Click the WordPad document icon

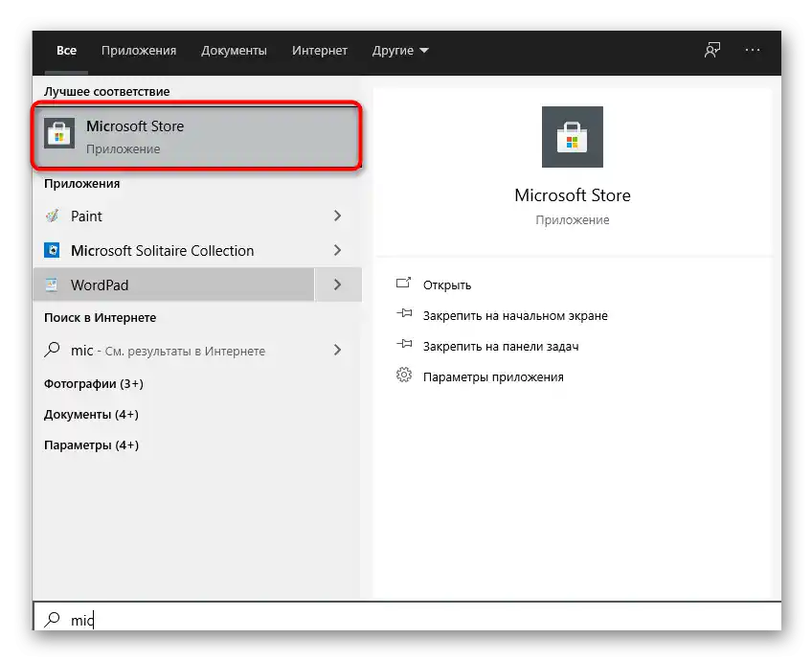(52, 285)
